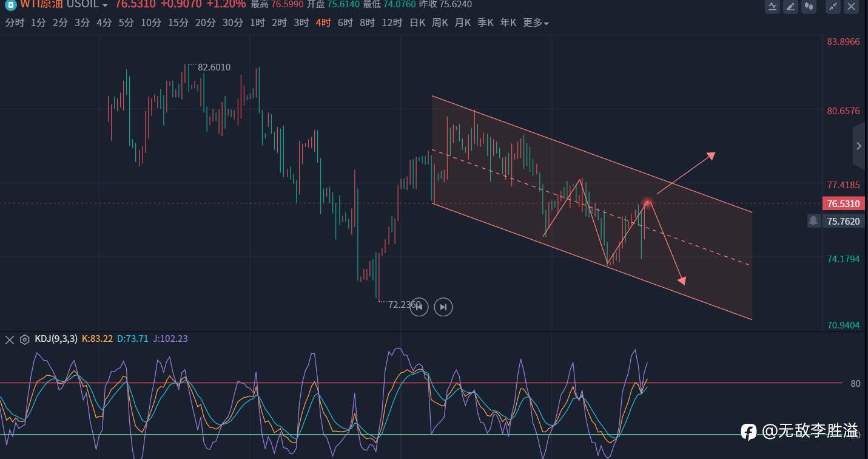Screen dimensions: 868x459
Task: Close the chart with X icon
Action: click(852, 7)
